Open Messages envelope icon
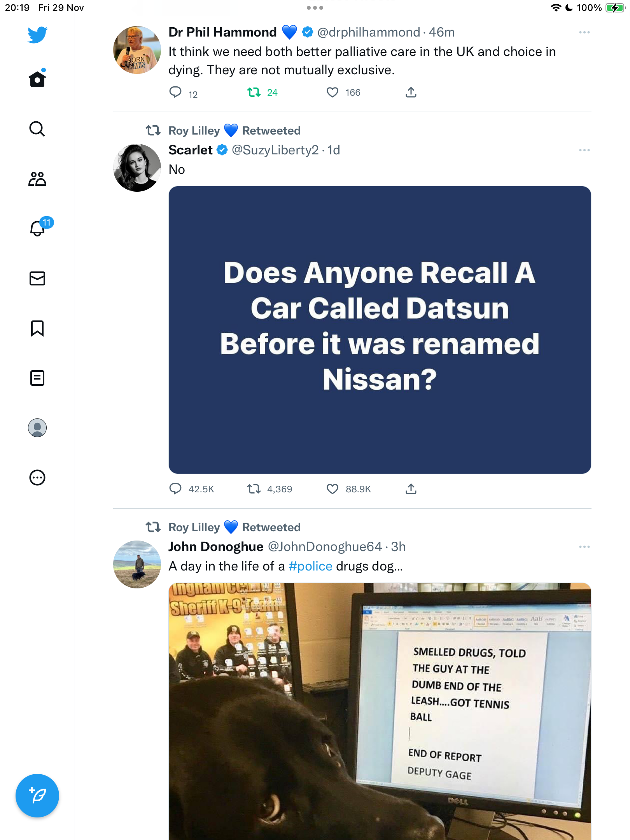Image resolution: width=630 pixels, height=840 pixels. coord(37,278)
